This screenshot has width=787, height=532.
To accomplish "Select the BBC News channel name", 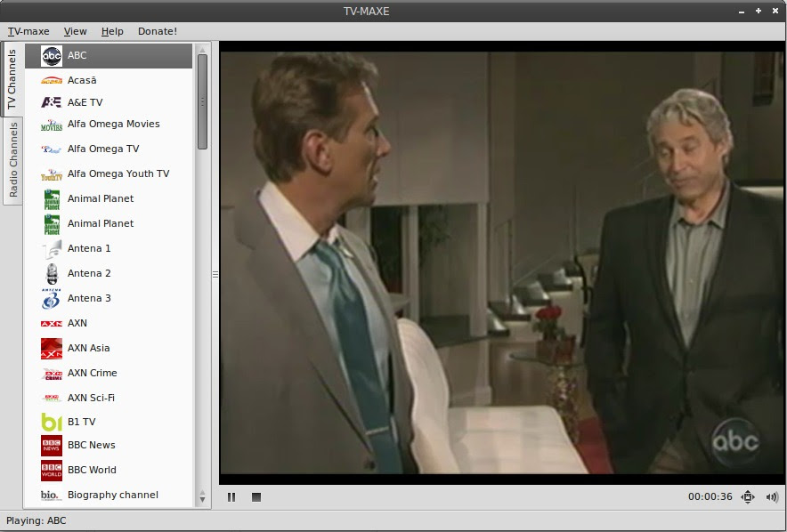I will pyautogui.click(x=92, y=445).
